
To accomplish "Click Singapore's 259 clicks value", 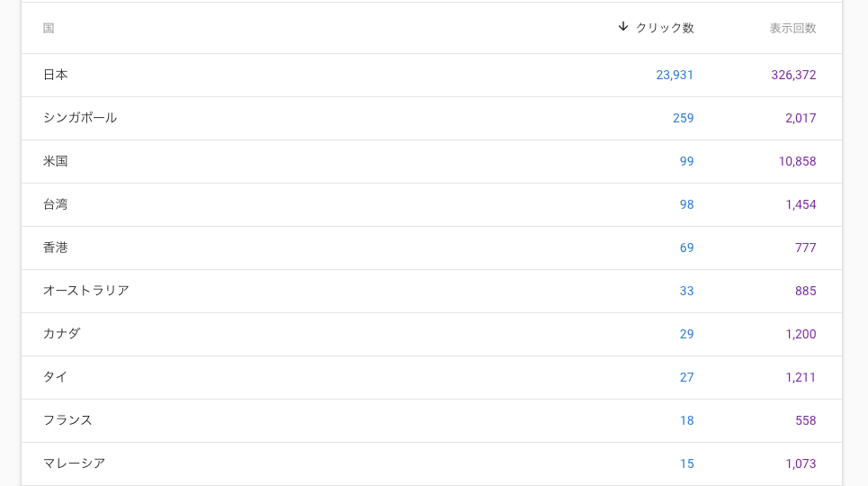I will click(683, 118).
